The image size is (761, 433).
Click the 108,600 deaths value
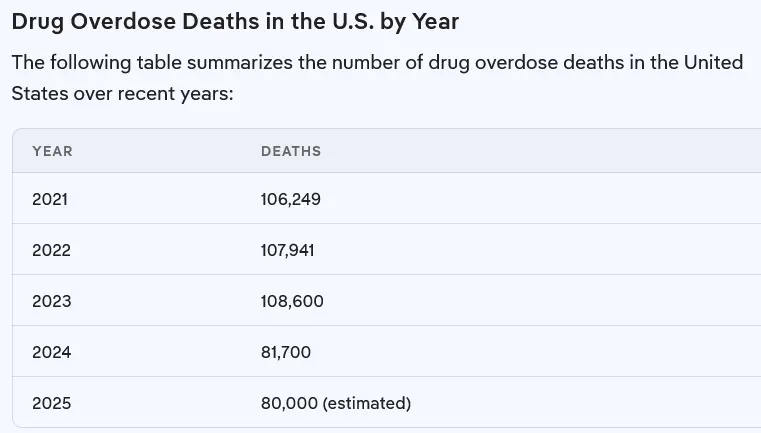click(x=292, y=301)
